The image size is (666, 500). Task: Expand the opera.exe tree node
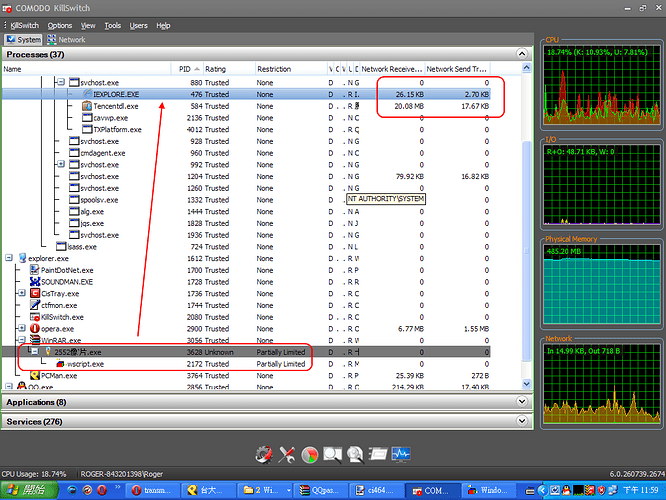(x=22, y=328)
